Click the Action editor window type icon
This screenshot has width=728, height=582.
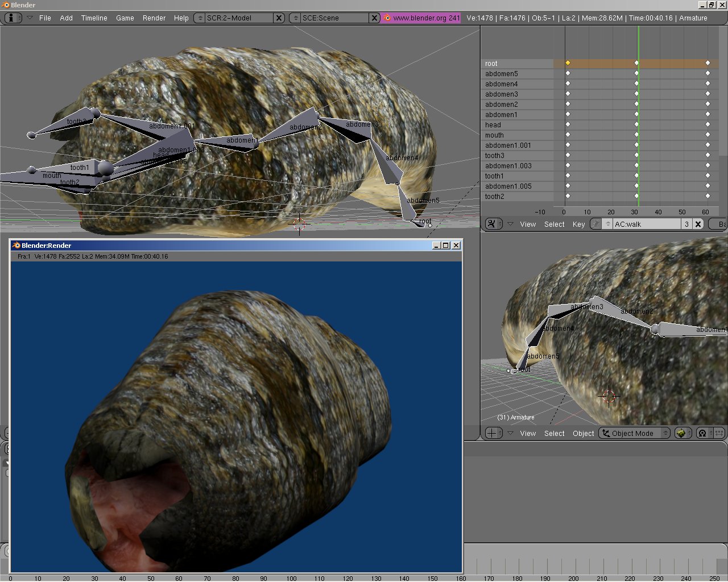click(492, 224)
